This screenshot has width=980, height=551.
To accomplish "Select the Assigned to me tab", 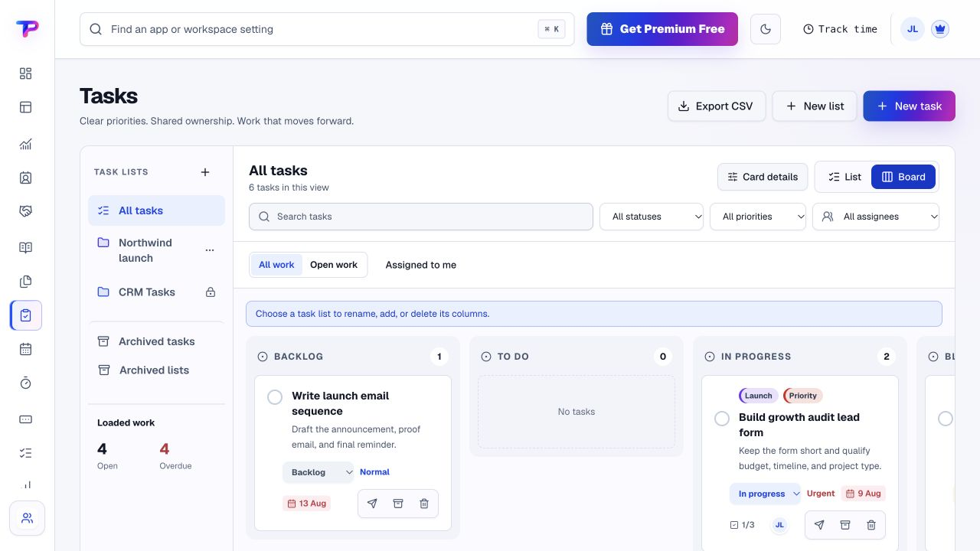I will point(421,265).
